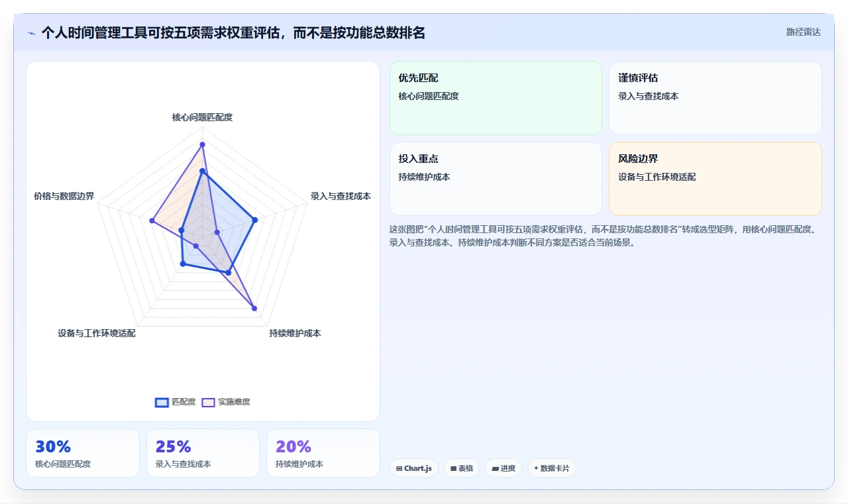Open the 风险边界 orange card
This screenshot has height=504, width=848.
pyautogui.click(x=715, y=179)
